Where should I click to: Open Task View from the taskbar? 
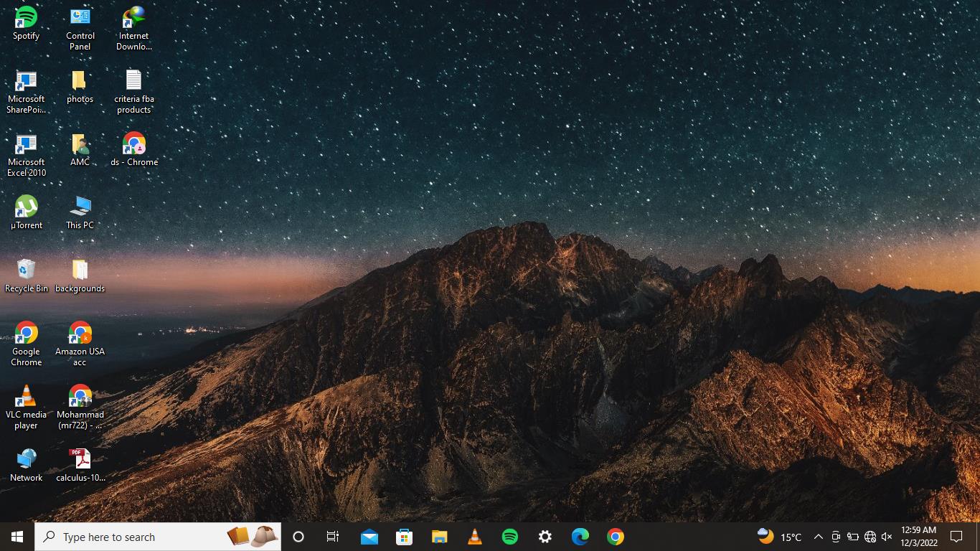333,537
